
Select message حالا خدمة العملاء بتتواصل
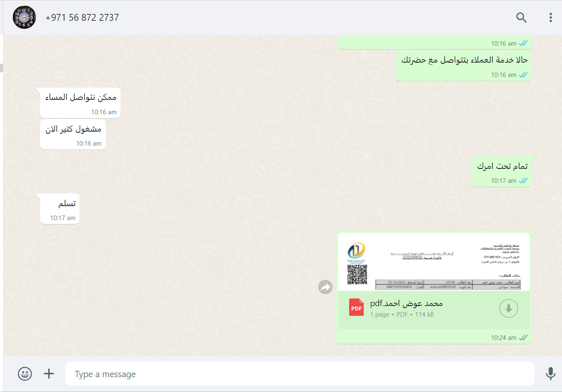coord(463,66)
